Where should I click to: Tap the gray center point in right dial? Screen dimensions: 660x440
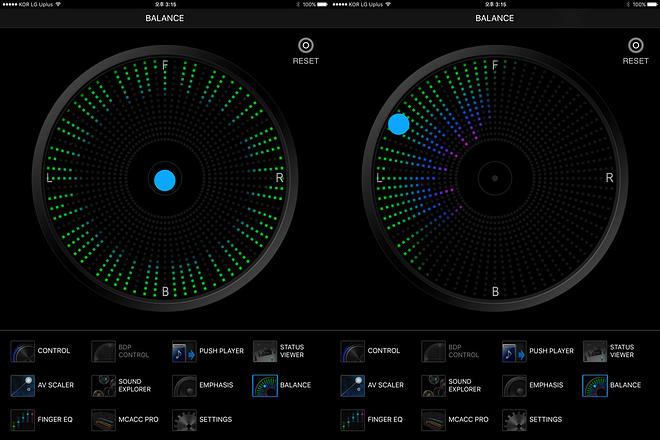[495, 178]
